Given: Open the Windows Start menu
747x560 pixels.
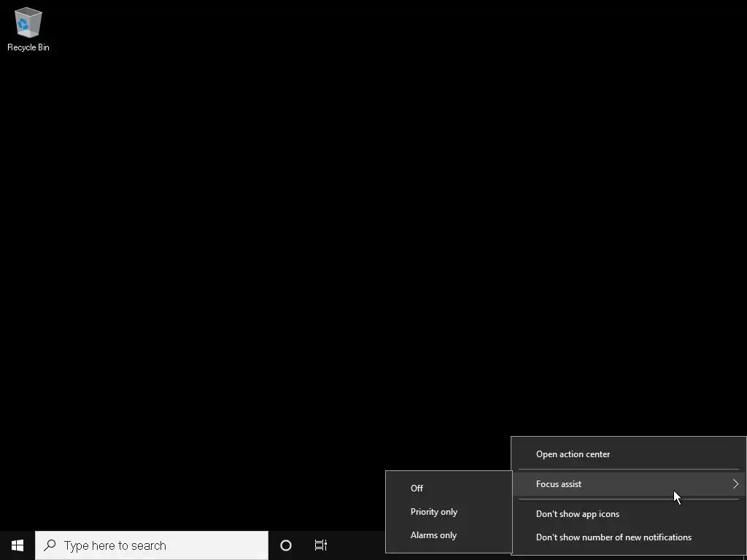Looking at the screenshot, I should pos(18,545).
